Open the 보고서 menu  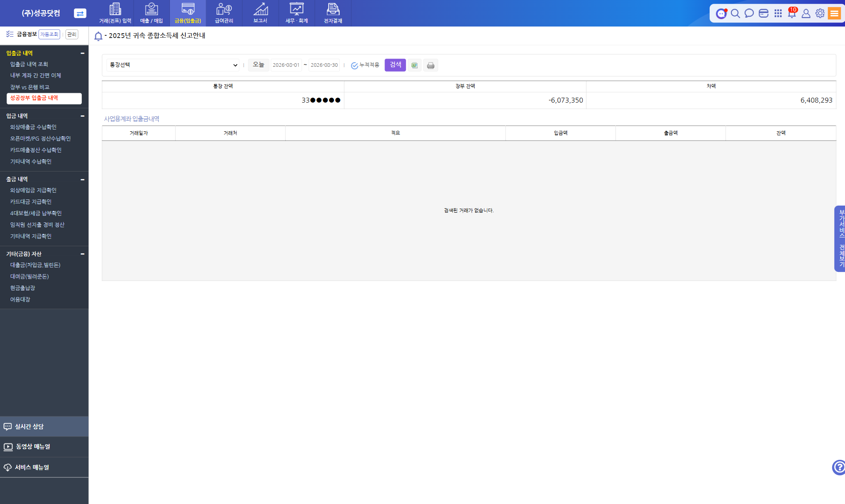pyautogui.click(x=260, y=13)
